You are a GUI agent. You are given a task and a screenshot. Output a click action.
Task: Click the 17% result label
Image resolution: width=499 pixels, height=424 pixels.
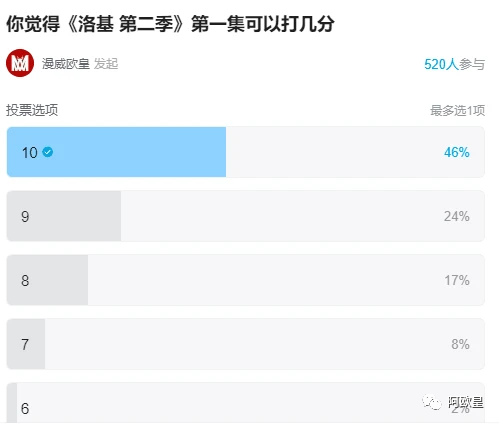pos(457,280)
